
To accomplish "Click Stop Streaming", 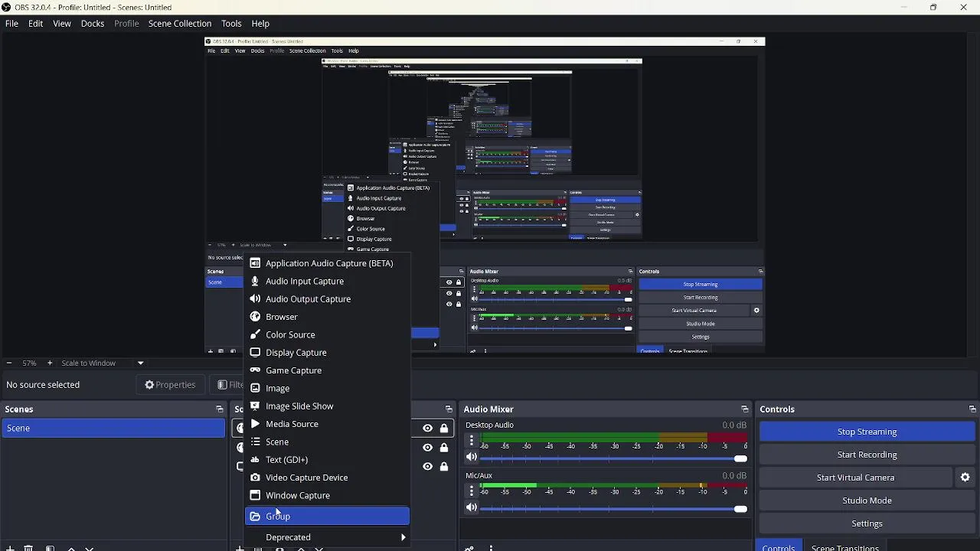I will pyautogui.click(x=867, y=432).
